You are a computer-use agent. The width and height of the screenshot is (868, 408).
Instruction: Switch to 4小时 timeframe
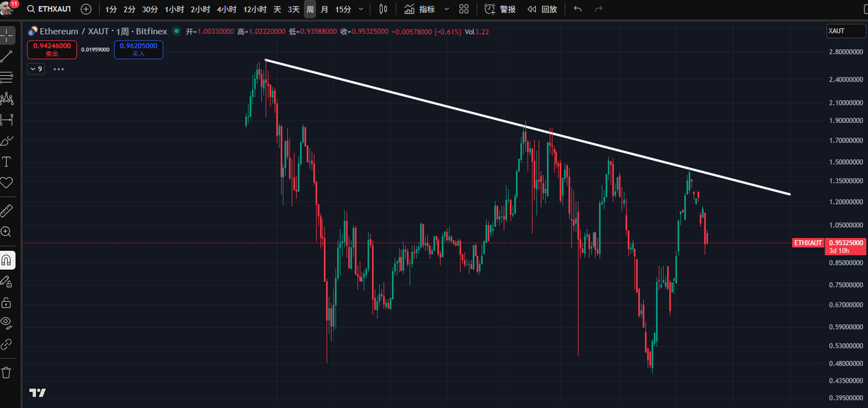click(x=226, y=9)
